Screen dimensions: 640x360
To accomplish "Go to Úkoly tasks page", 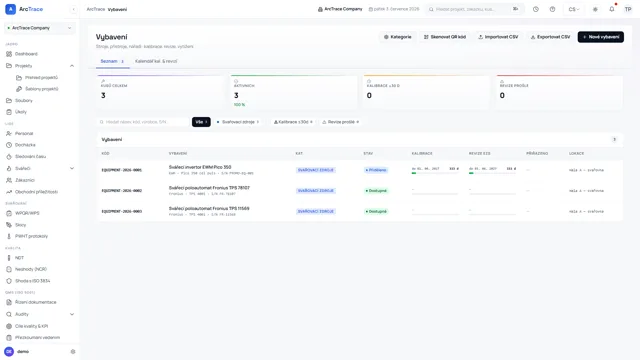I will (x=21, y=112).
